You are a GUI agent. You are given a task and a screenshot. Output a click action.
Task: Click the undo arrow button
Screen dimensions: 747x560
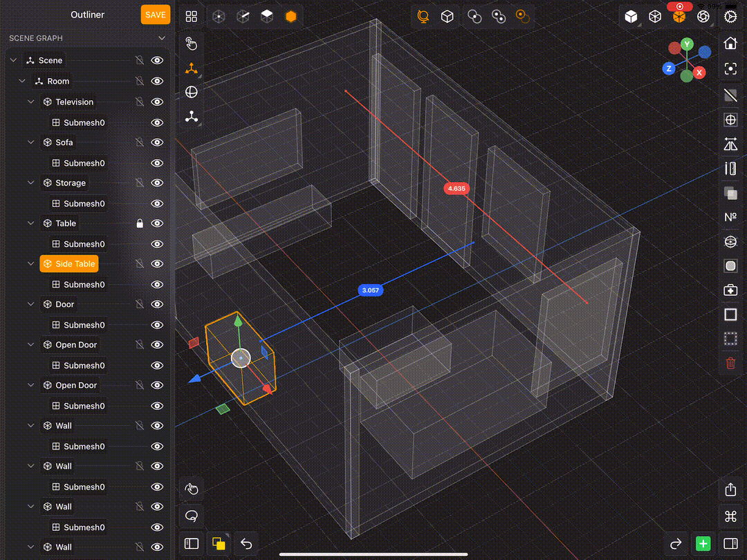[246, 543]
